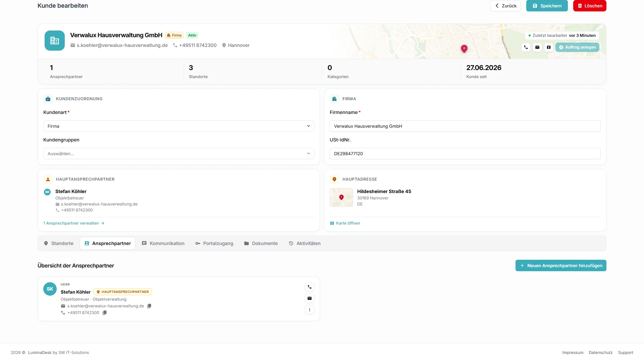Click into the USt-IdNr. input field

465,154
